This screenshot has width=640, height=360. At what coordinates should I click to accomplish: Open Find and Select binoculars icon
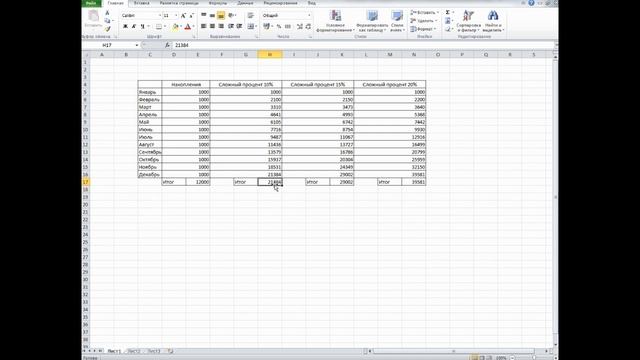tap(493, 21)
